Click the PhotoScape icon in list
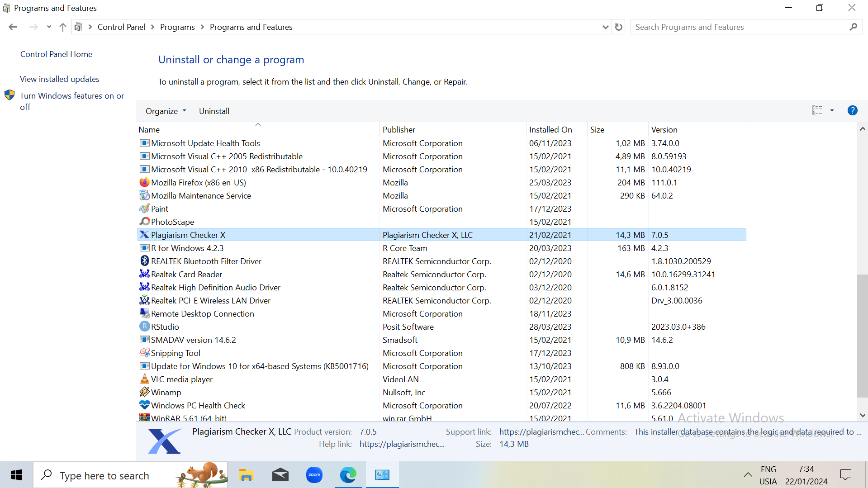Image resolution: width=868 pixels, height=488 pixels. (x=144, y=222)
